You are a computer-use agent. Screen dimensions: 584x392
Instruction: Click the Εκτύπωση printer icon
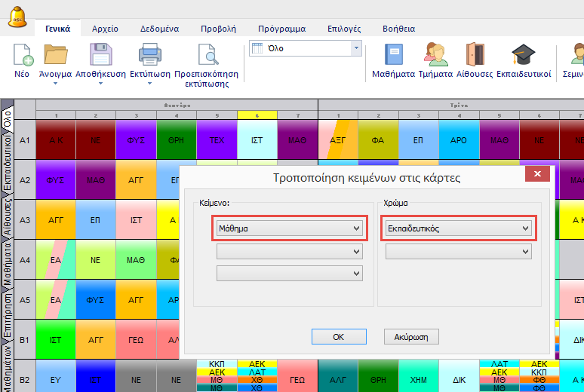[149, 56]
